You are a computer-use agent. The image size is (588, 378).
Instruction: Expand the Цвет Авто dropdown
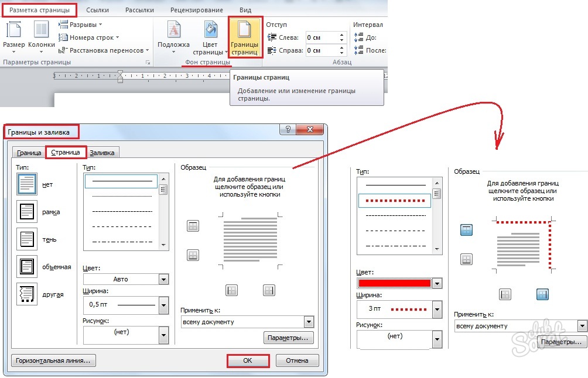tap(163, 280)
